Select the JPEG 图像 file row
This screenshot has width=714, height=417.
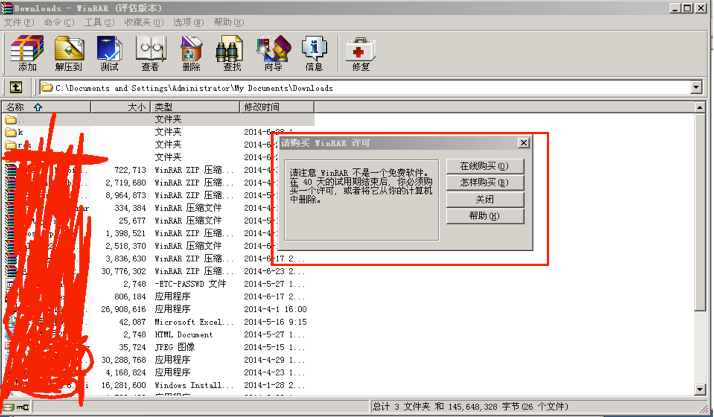coord(157,347)
